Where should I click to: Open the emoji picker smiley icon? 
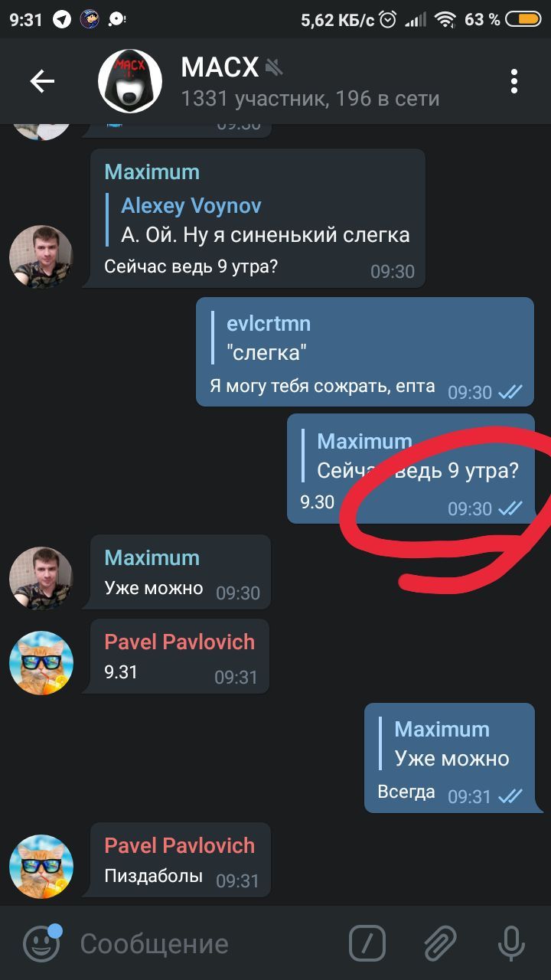[x=42, y=942]
